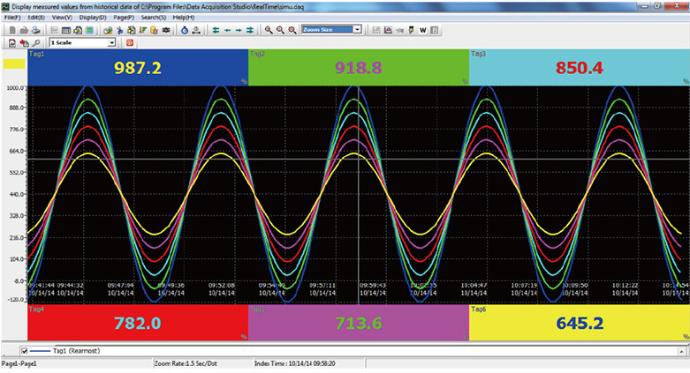Click the table view toolbar icon
Screen dimensions: 690x373
click(66, 30)
